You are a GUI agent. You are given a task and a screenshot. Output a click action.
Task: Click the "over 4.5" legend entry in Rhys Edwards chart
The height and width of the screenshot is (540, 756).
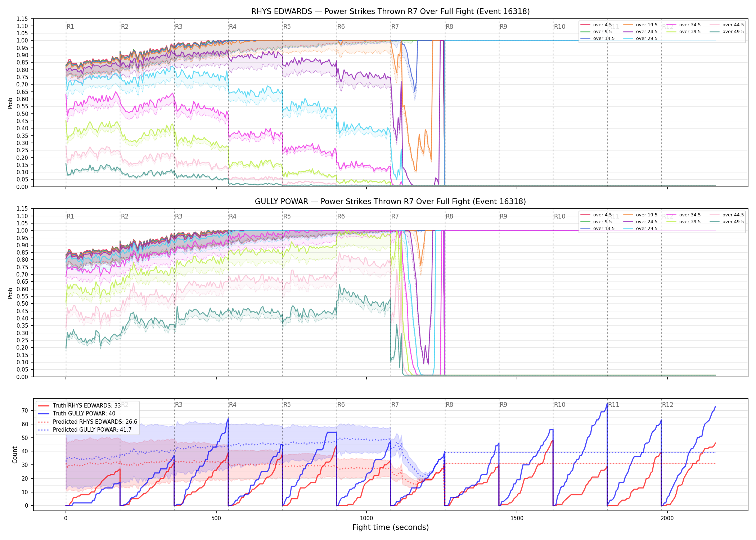pyautogui.click(x=596, y=25)
